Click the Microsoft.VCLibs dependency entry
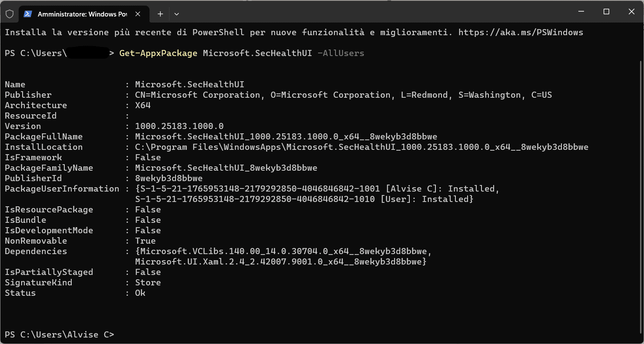Screen dimensions: 644x344 [x=284, y=251]
